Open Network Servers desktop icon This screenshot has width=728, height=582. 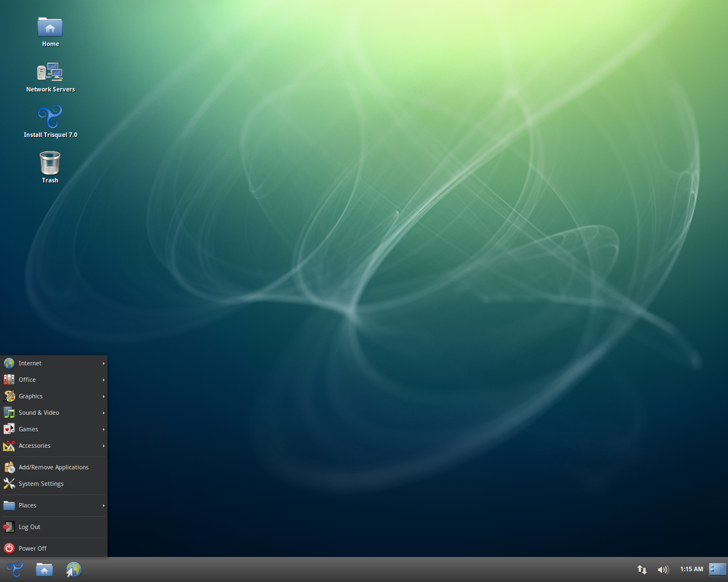[x=50, y=77]
